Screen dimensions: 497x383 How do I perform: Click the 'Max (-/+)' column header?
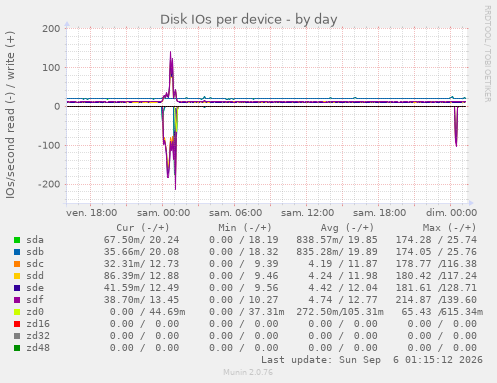[449, 228]
